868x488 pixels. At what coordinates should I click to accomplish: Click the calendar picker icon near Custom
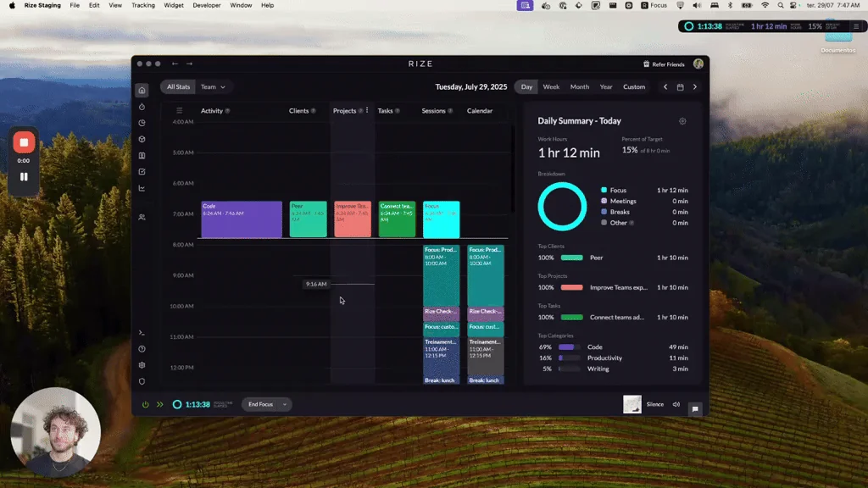pos(681,86)
